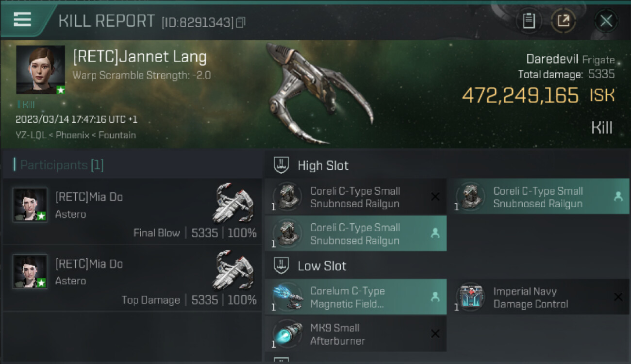The image size is (631, 364).
Task: Click the Astero ship icon for Final Blow
Action: coord(233,203)
